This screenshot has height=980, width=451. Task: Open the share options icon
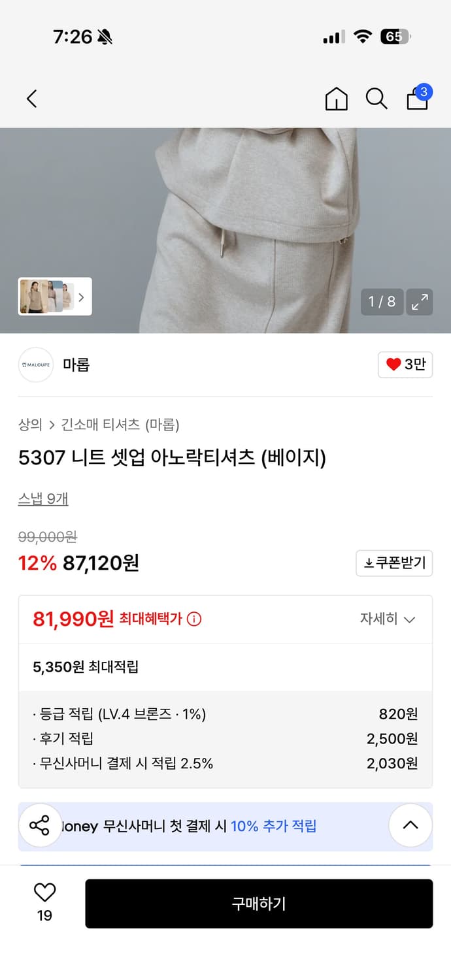(x=39, y=825)
